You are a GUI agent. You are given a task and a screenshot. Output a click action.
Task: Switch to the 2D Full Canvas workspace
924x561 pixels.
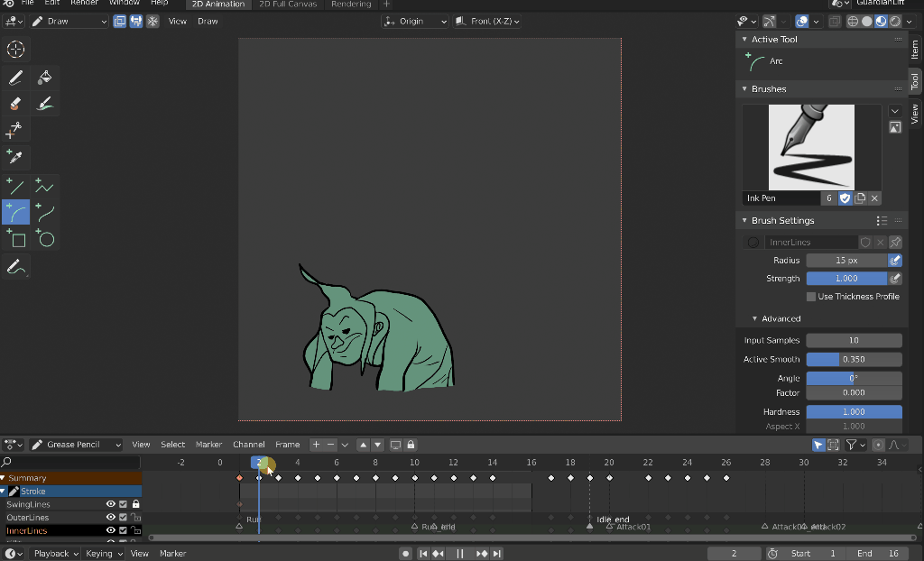tap(289, 5)
